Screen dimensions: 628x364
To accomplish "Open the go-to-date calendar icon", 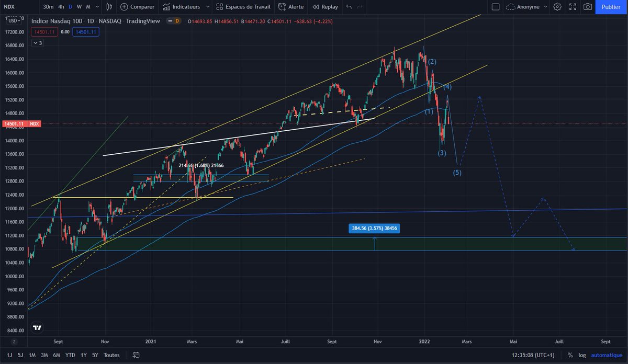I will 136,355.
